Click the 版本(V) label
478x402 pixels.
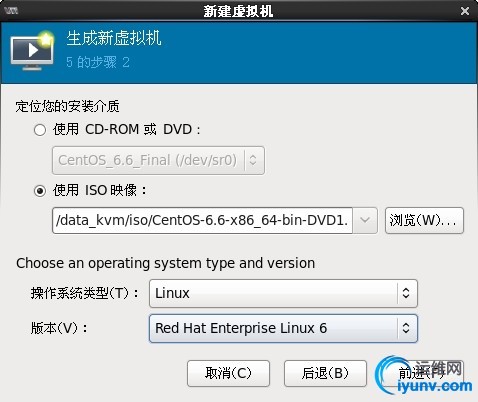tap(59, 328)
